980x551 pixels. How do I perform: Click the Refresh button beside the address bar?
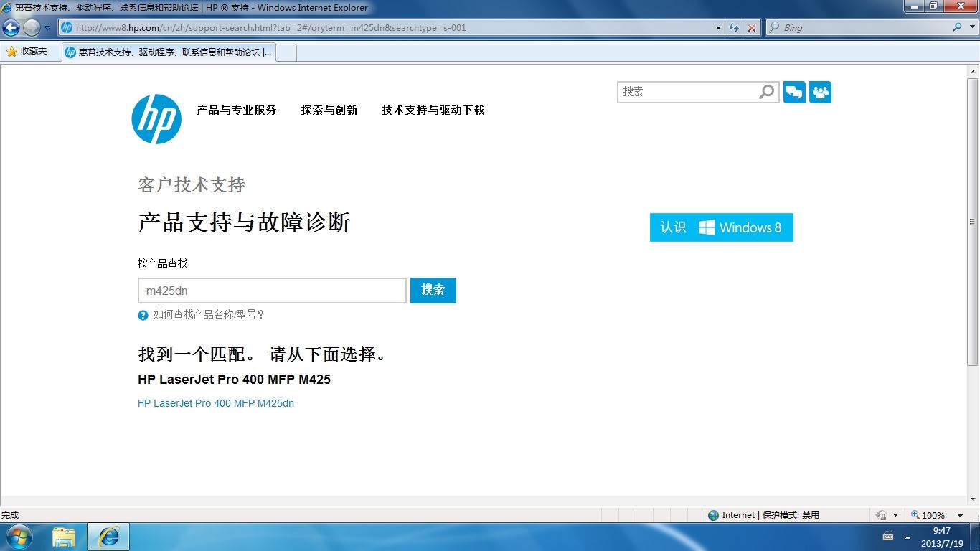(x=733, y=28)
